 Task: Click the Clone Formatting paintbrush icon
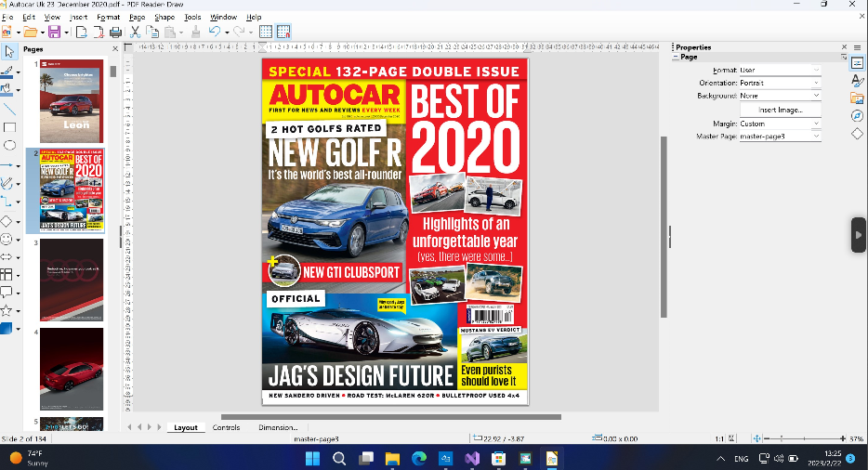tap(195, 32)
